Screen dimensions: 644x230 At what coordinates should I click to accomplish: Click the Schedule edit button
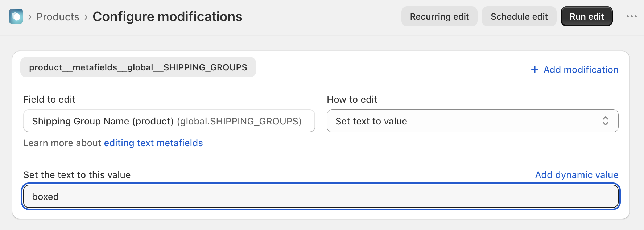click(519, 16)
